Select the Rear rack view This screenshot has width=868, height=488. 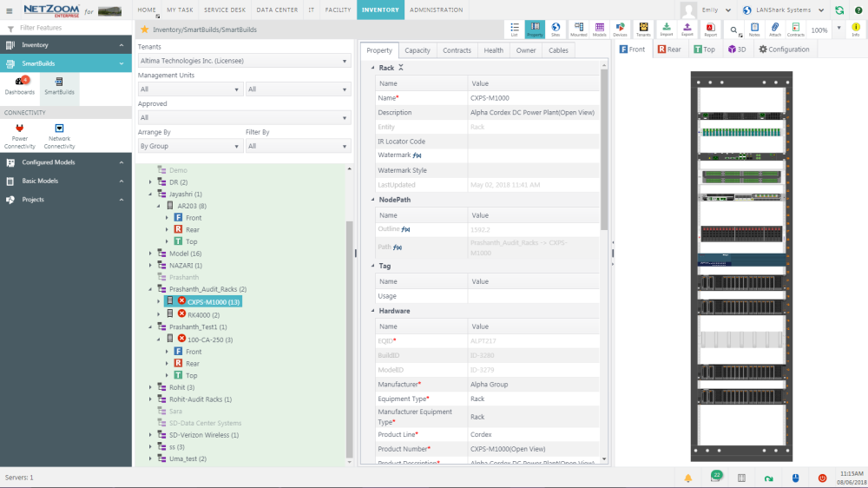coord(669,49)
